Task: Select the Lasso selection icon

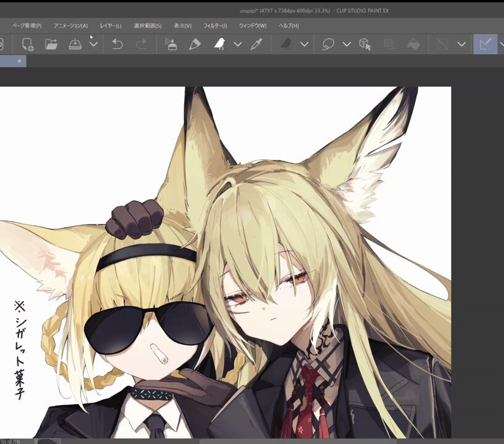Action: [x=328, y=44]
